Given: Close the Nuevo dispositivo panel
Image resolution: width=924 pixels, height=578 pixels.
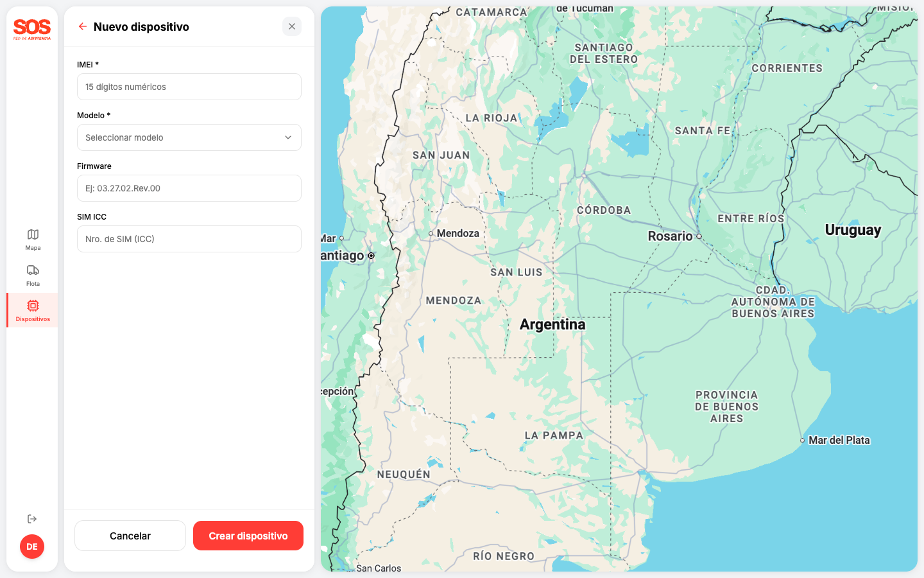Looking at the screenshot, I should [292, 26].
